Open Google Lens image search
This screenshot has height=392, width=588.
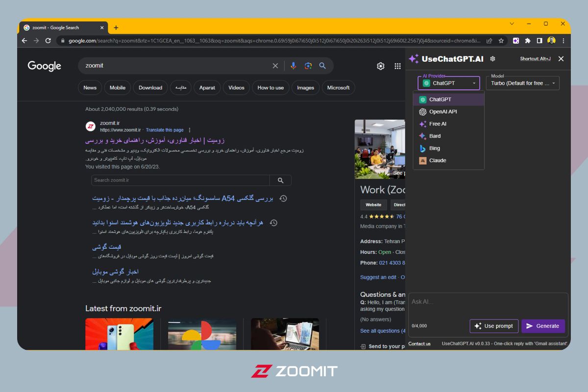(308, 65)
